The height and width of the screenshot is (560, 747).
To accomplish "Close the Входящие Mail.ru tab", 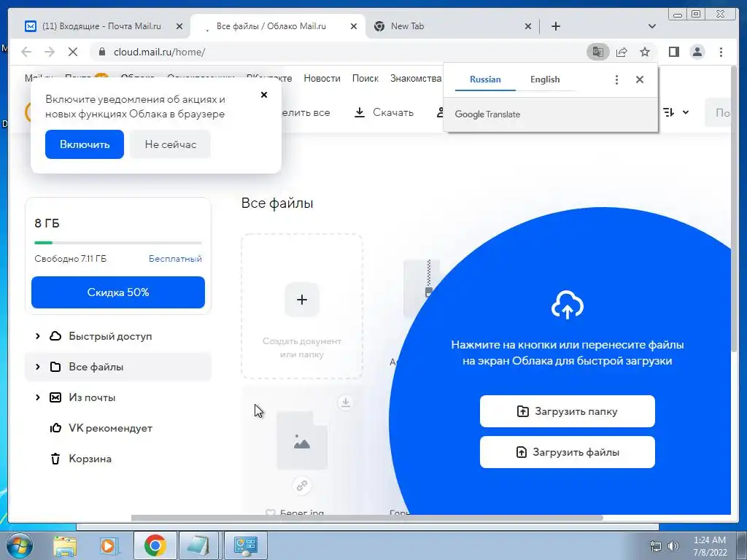I will pyautogui.click(x=179, y=26).
